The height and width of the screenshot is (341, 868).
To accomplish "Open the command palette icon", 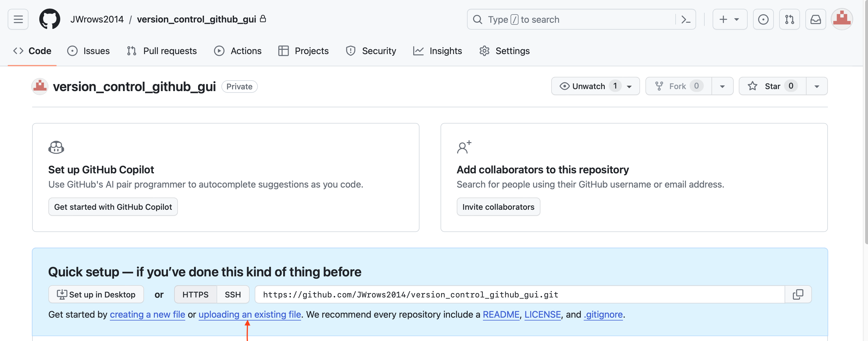I will [x=685, y=20].
